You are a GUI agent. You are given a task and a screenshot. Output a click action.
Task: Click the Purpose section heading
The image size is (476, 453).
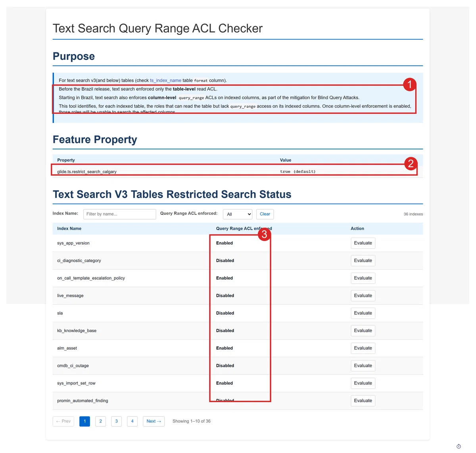click(74, 56)
